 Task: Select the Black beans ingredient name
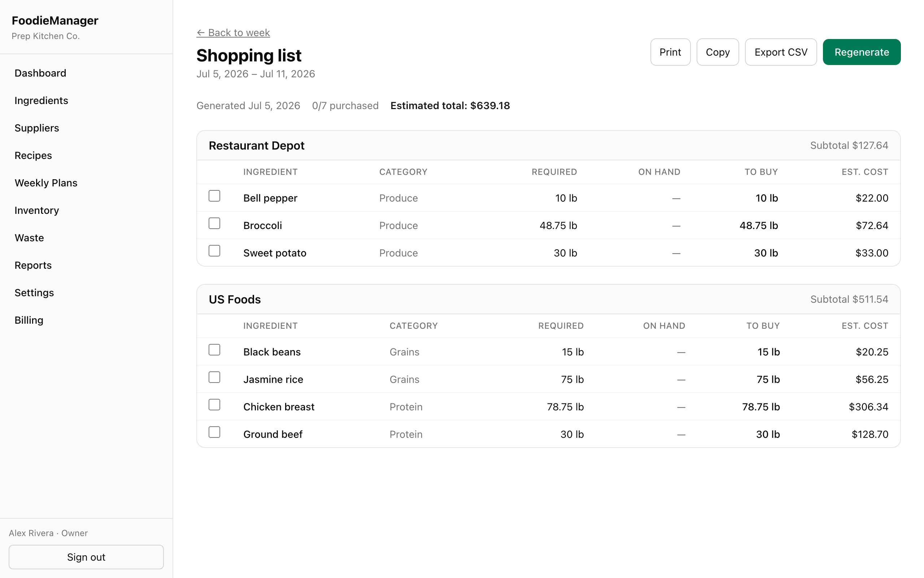pyautogui.click(x=272, y=352)
